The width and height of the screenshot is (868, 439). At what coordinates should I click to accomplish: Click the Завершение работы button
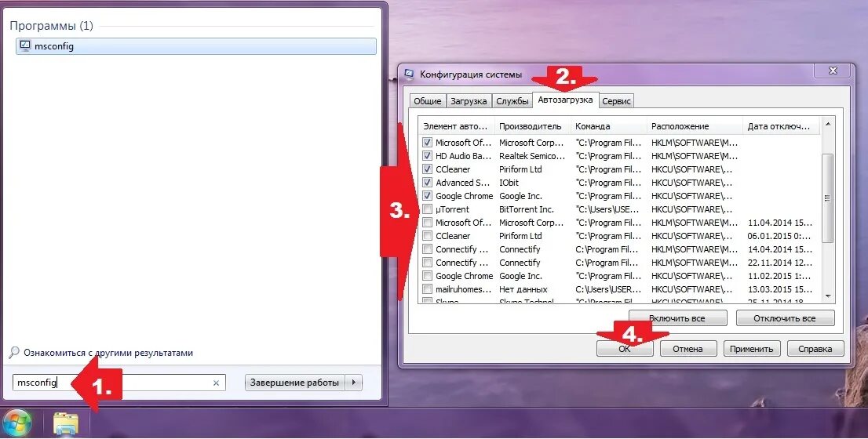294,382
